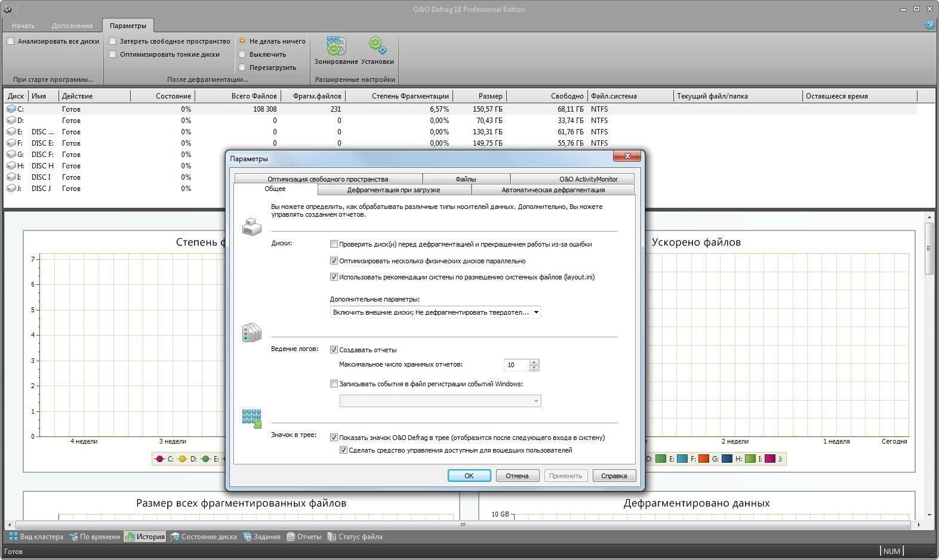Toggle Создавать отчеты checkbox
Viewport: 939px width, 560px height.
pyautogui.click(x=334, y=350)
